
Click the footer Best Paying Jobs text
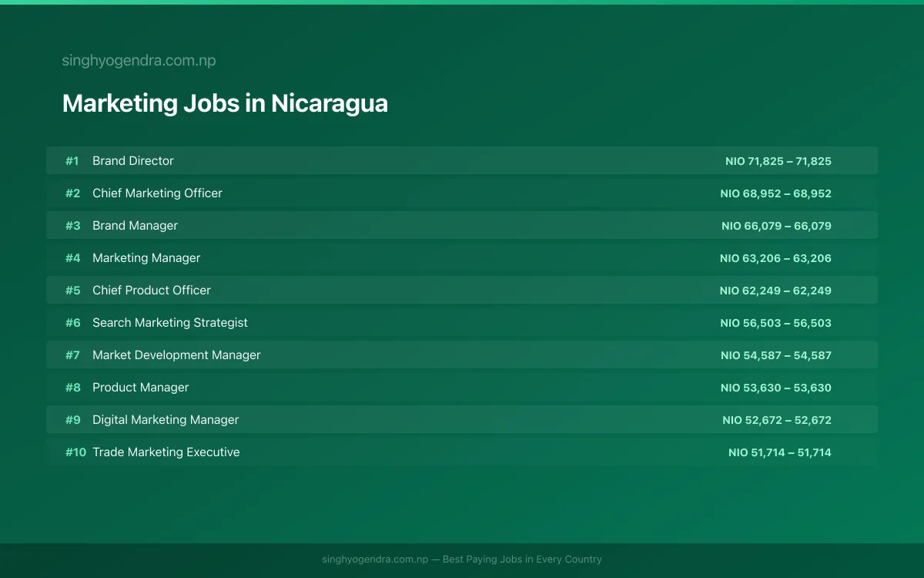coord(462,560)
